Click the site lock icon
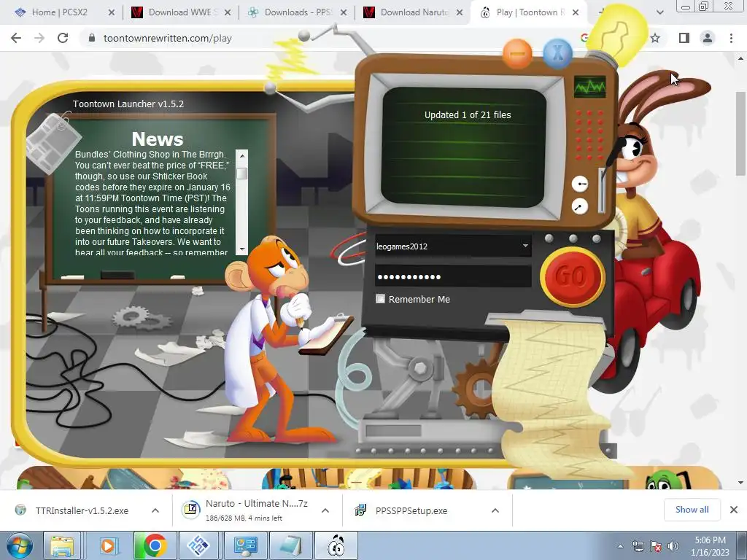This screenshot has width=747, height=560. click(x=92, y=38)
